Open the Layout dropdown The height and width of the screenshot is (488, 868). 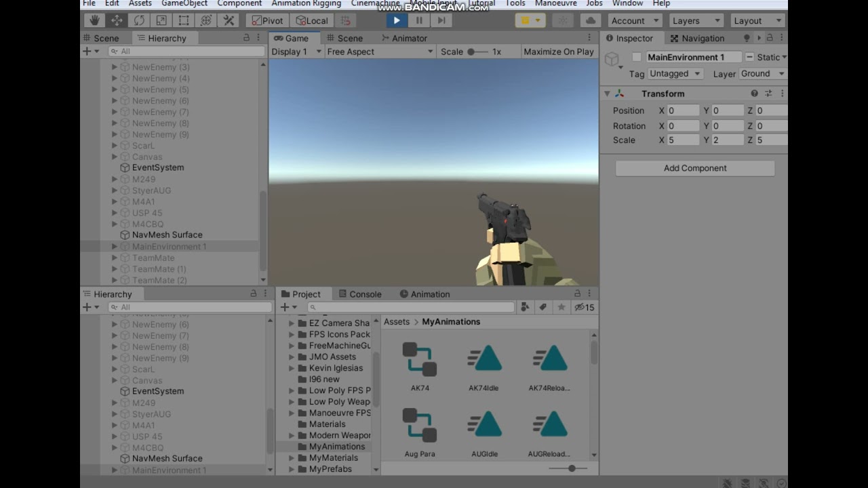757,20
